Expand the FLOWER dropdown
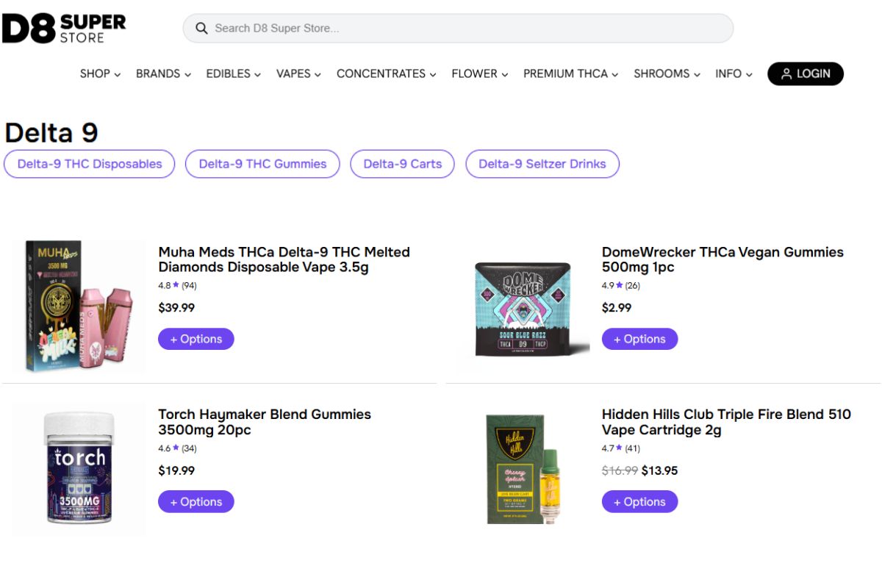882x588 pixels. pos(479,73)
